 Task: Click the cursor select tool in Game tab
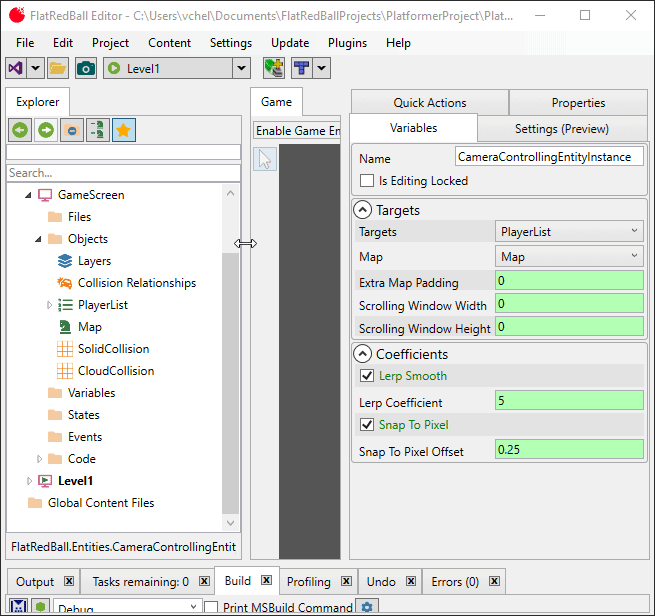265,159
